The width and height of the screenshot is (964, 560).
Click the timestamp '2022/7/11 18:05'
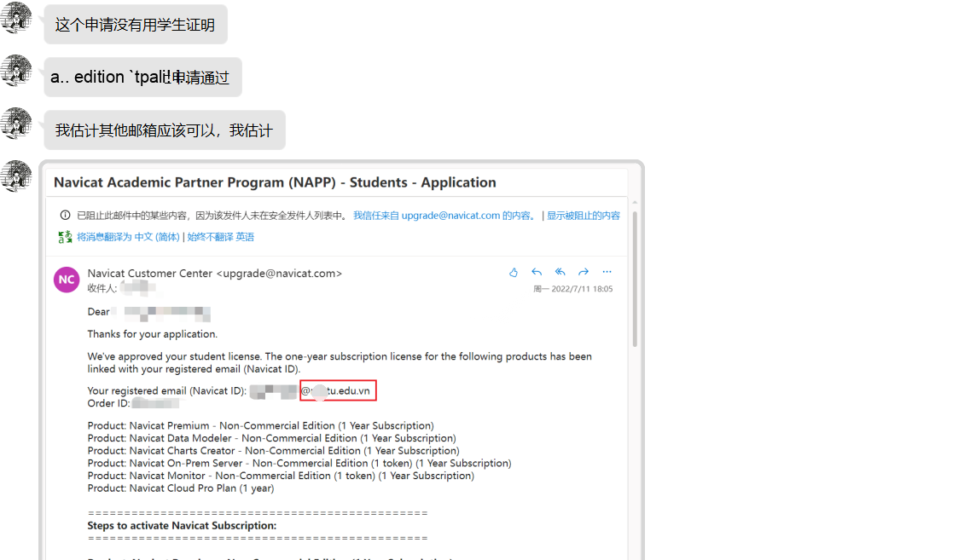pos(573,289)
